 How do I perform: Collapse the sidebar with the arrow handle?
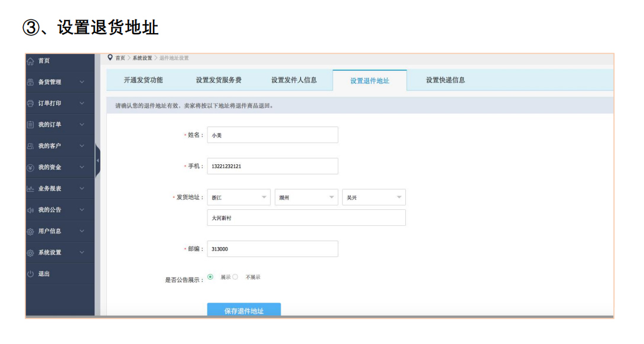click(97, 161)
